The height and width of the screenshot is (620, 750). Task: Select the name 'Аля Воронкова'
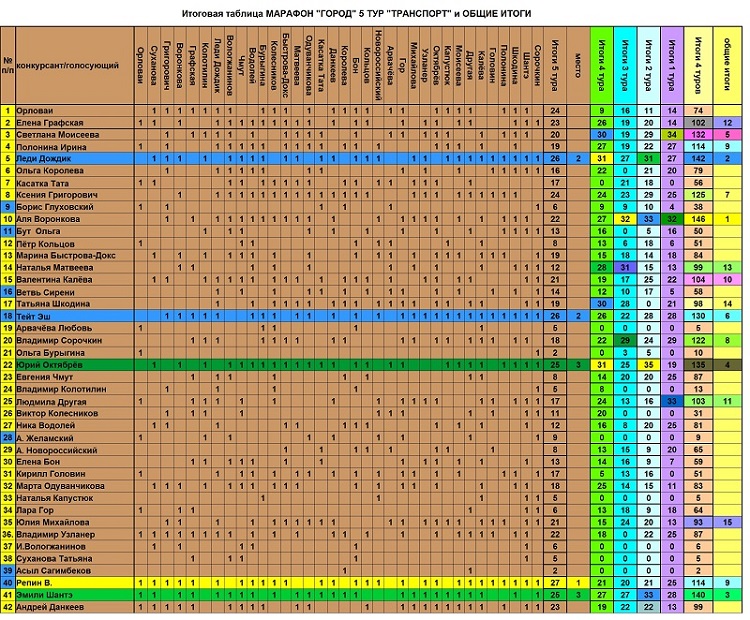point(48,219)
